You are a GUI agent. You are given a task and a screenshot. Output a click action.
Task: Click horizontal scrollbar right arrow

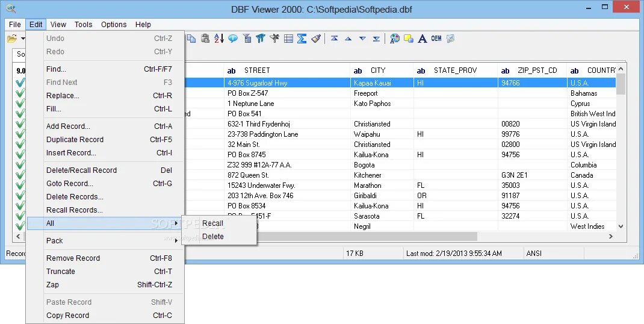pyautogui.click(x=611, y=237)
